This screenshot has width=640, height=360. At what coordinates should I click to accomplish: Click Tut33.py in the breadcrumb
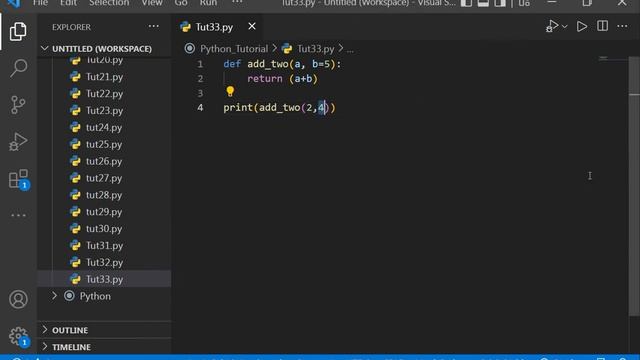click(316, 49)
